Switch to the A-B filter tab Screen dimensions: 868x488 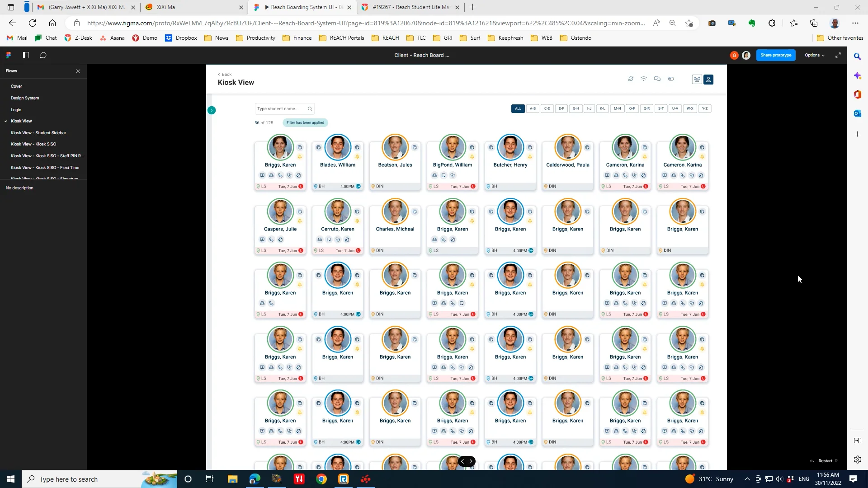[x=533, y=108]
